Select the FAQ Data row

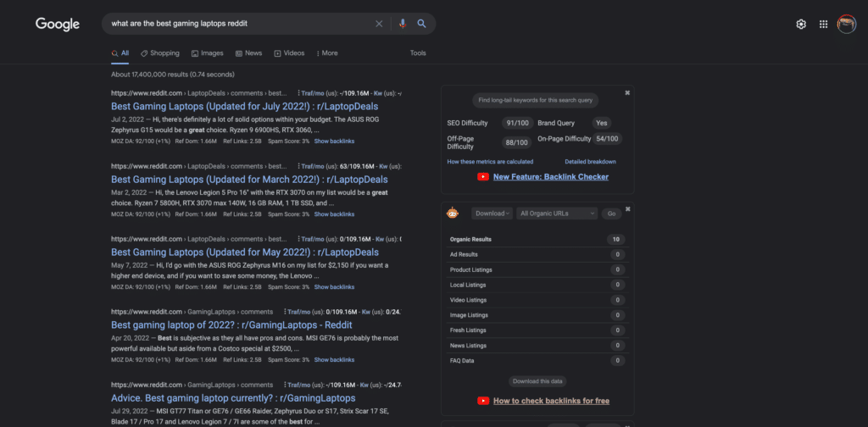pyautogui.click(x=537, y=361)
